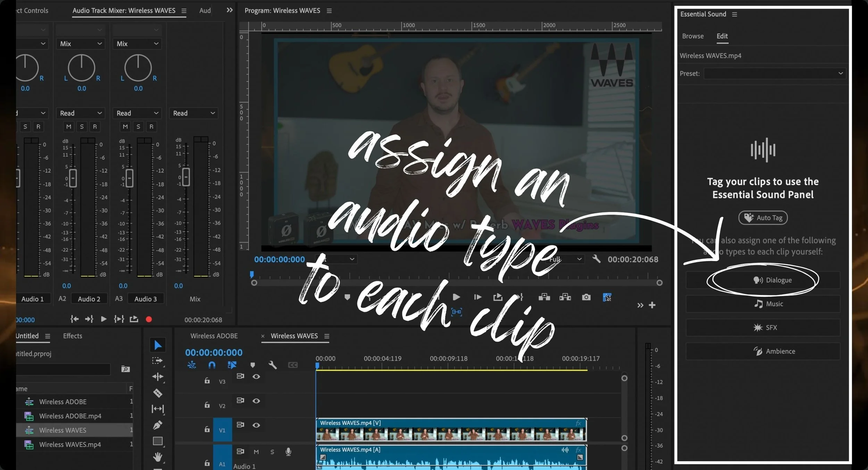Click the A1 voice-over record microphone
The height and width of the screenshot is (470, 868).
[x=288, y=452]
